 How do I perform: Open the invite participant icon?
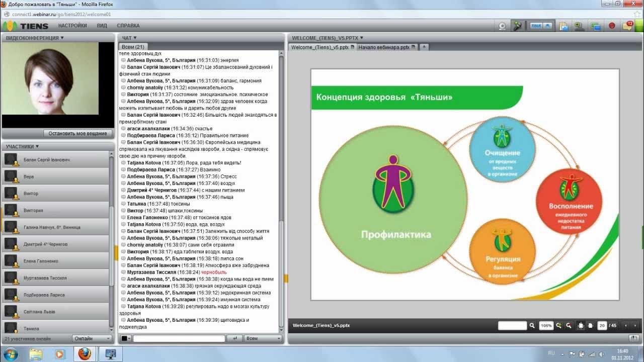click(x=580, y=26)
